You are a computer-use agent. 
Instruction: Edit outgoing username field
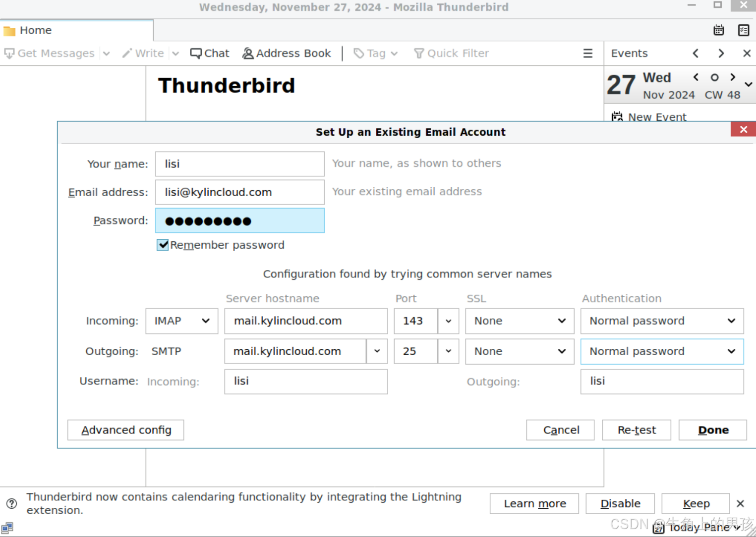coord(662,381)
